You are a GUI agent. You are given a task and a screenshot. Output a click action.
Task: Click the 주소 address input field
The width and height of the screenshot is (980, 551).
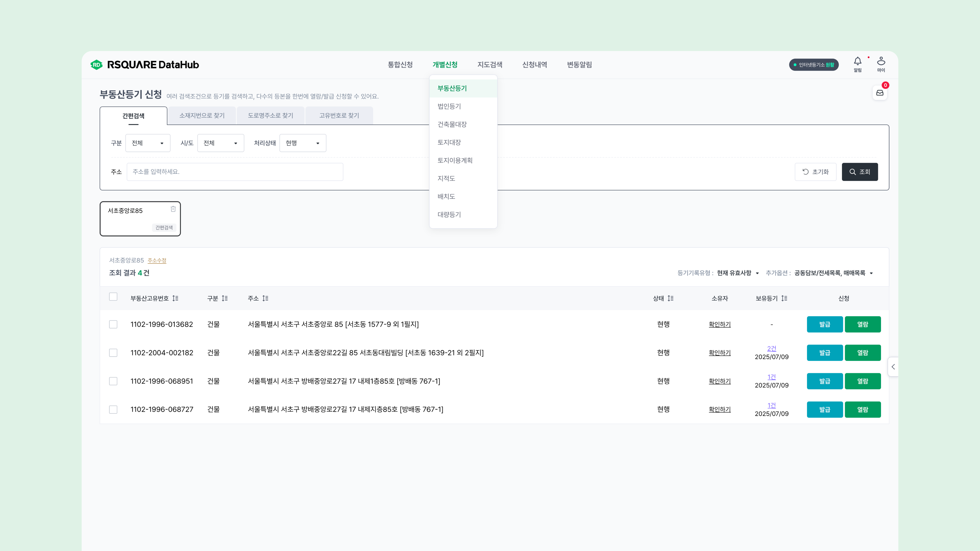235,172
